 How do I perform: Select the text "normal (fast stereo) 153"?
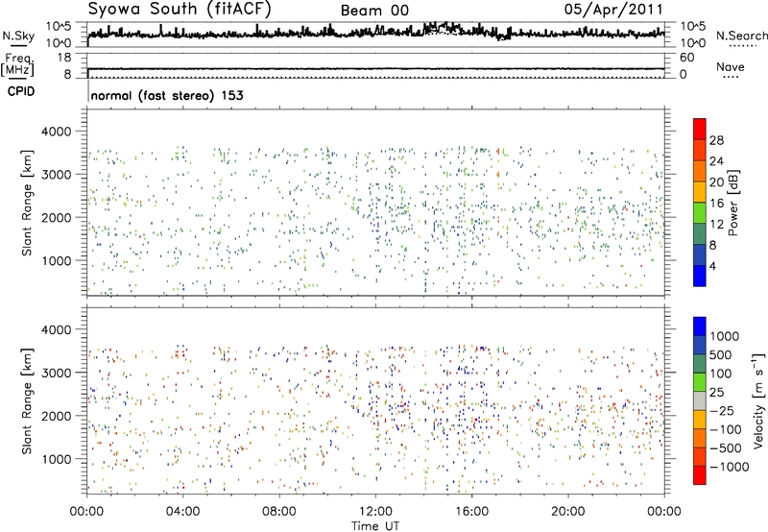[167, 95]
